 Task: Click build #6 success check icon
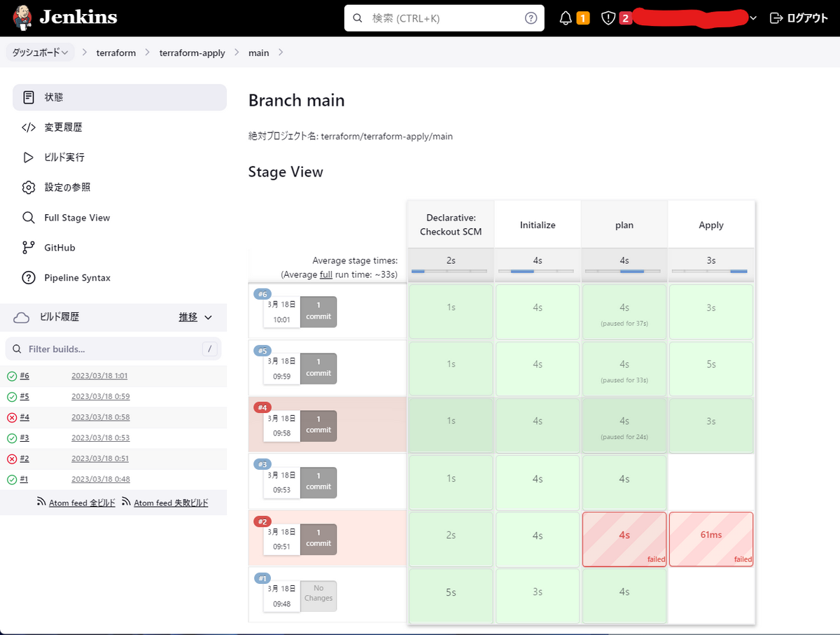tap(12, 376)
